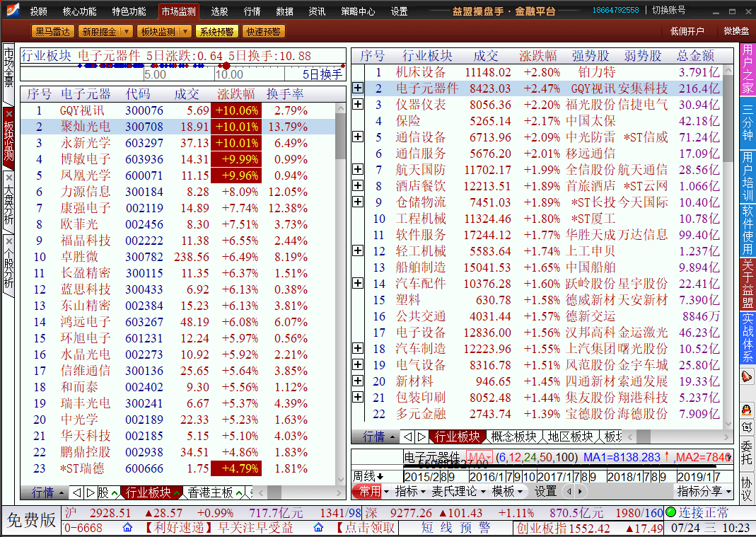Click horizontal scrollbar thumb beside 地区板块 tab
Image resolution: width=756 pixels, height=537 pixels.
tap(643, 437)
